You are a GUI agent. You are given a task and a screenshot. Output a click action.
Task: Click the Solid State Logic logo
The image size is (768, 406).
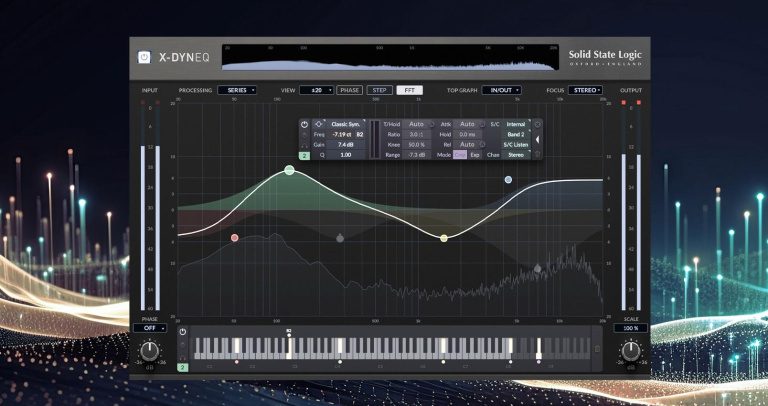(605, 57)
